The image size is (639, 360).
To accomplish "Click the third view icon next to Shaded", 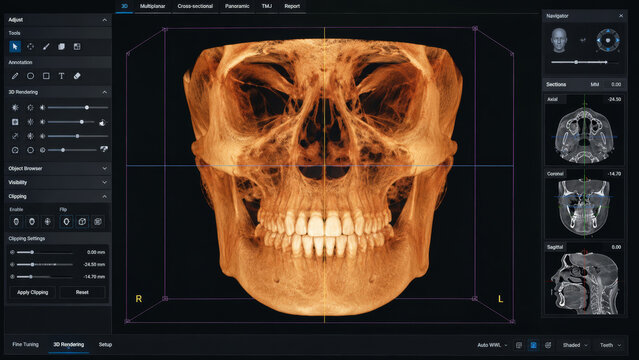I will pos(548,345).
